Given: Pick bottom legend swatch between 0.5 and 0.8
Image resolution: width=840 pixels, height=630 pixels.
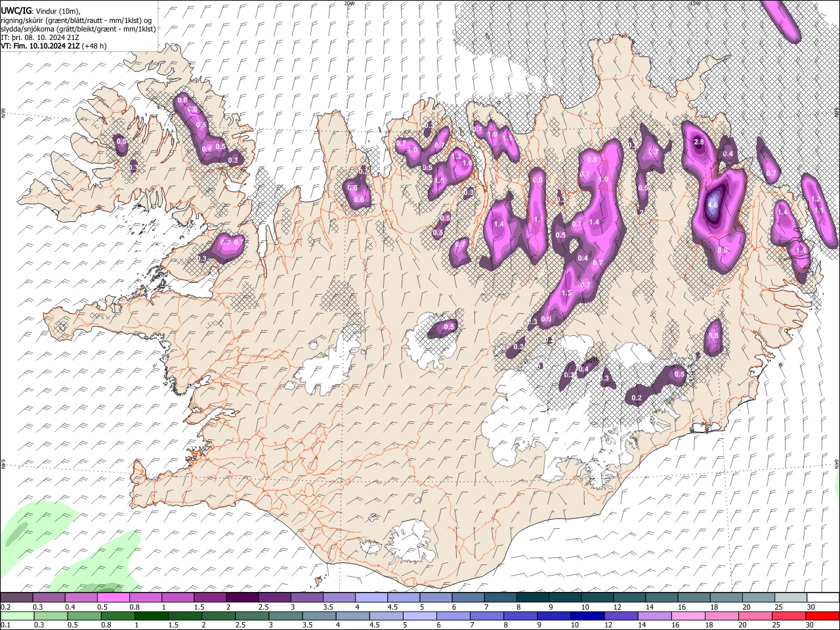Looking at the screenshot, I should pos(84,616).
